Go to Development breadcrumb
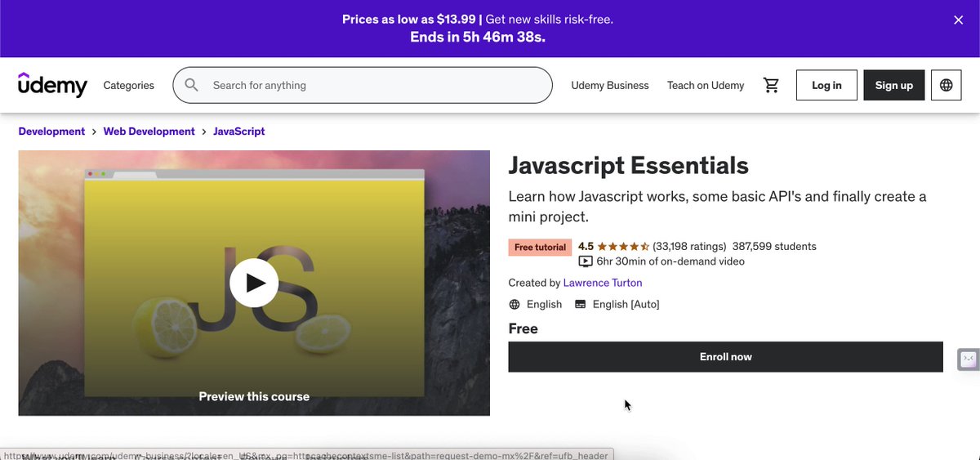This screenshot has width=980, height=460. (x=51, y=132)
